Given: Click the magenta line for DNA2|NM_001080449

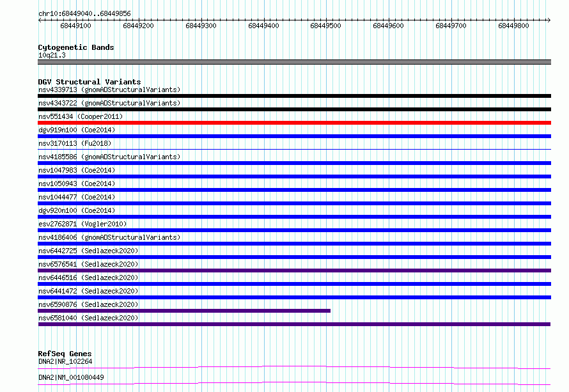Looking at the screenshot, I should (x=294, y=383).
